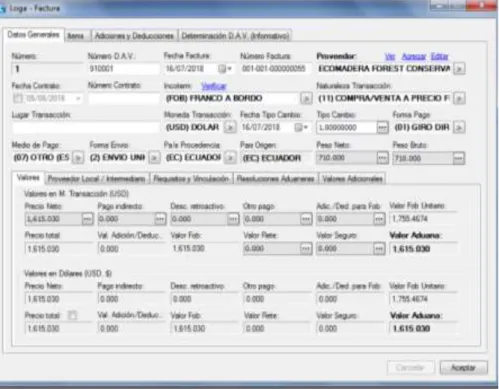
Task: Click the Otro pago ellipsis button
Action: (x=306, y=219)
